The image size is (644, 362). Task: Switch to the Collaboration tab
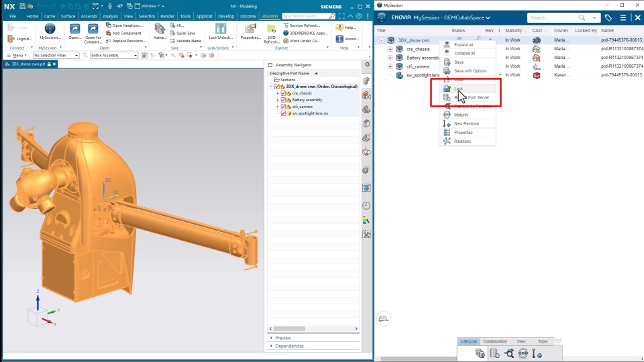(x=495, y=341)
